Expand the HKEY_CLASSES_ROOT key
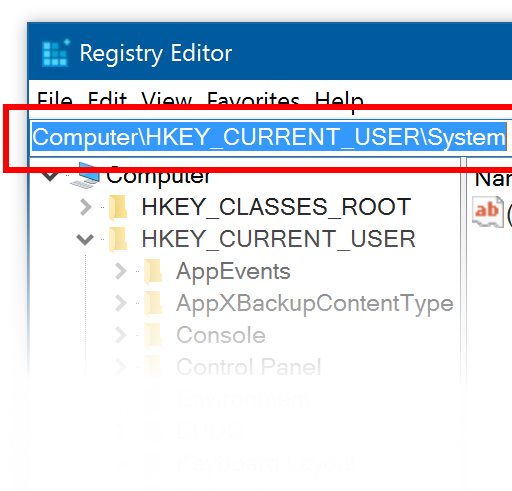Image resolution: width=512 pixels, height=491 pixels. pos(86,207)
